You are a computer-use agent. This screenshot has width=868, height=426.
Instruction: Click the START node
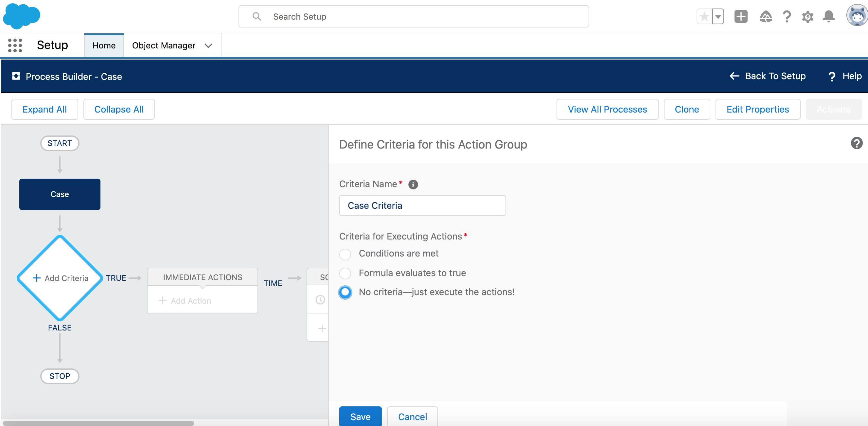pos(60,143)
